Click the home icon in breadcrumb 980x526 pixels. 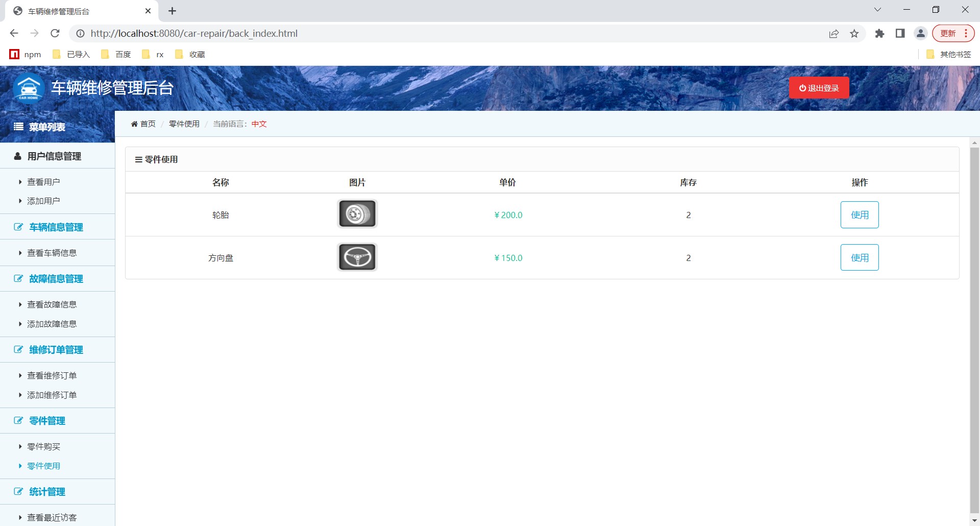coord(134,124)
